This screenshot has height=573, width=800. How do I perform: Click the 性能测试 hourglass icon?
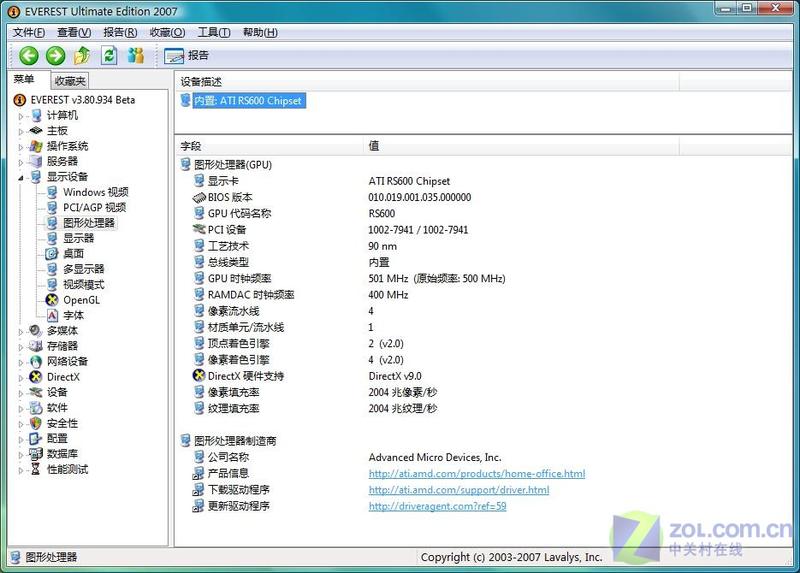coord(36,469)
